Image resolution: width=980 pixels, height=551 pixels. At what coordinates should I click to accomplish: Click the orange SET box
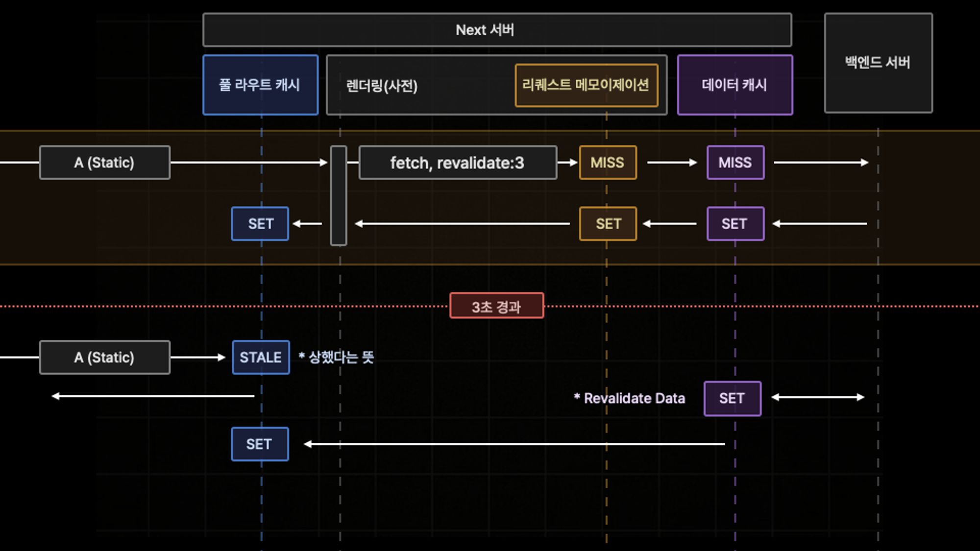(608, 224)
